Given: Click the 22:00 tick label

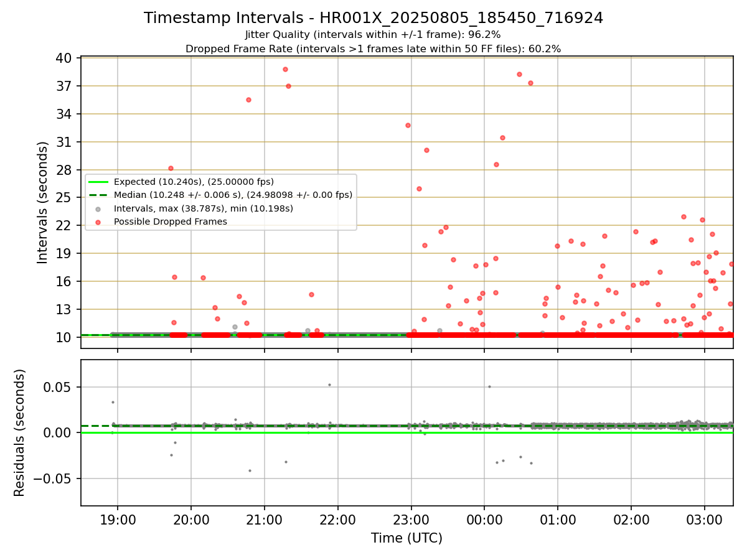Looking at the screenshot, I should pos(338,520).
